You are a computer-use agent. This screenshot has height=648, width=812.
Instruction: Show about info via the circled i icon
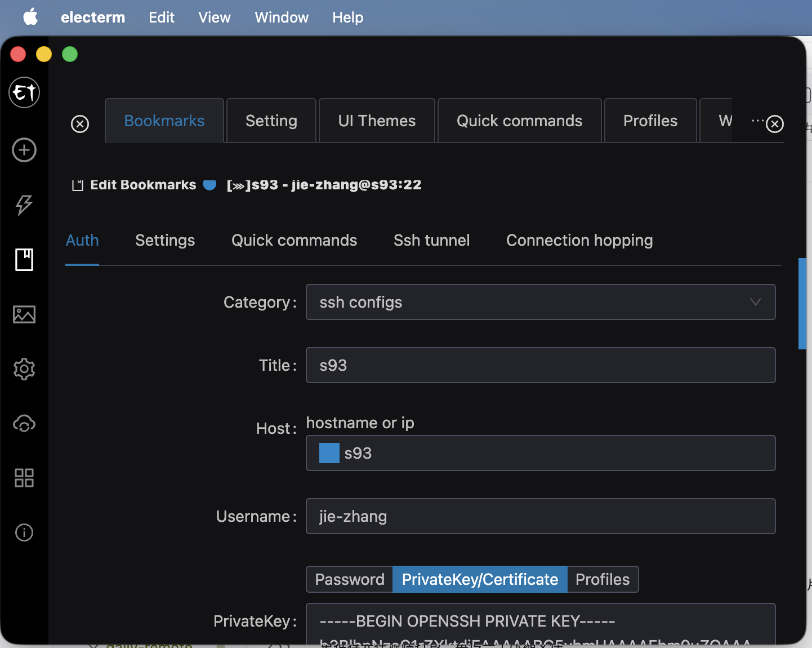pyautogui.click(x=24, y=532)
